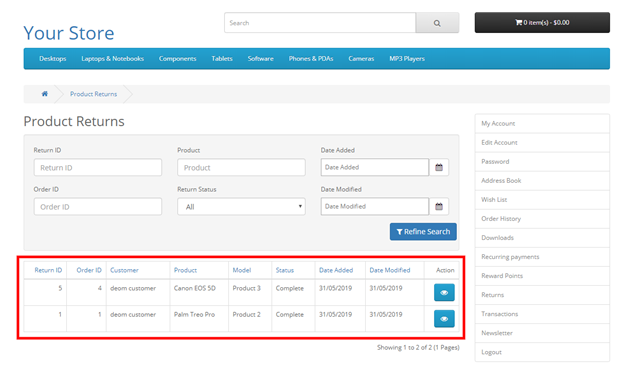Open the MP3 Players menu
Viewport: 628px width, 366px height.
click(407, 58)
